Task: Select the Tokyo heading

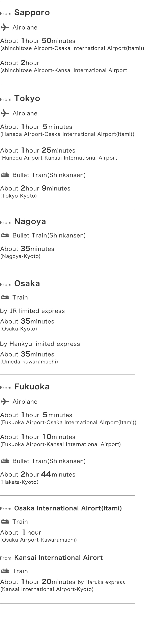Action: (x=27, y=98)
